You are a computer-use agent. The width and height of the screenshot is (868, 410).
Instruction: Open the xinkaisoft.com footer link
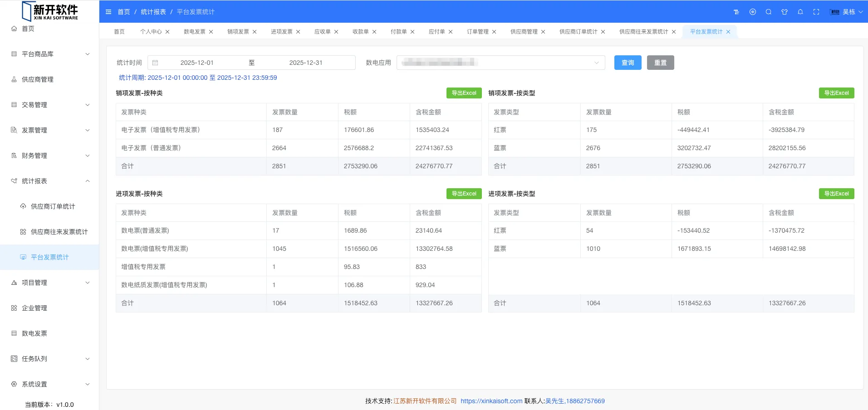pos(491,401)
